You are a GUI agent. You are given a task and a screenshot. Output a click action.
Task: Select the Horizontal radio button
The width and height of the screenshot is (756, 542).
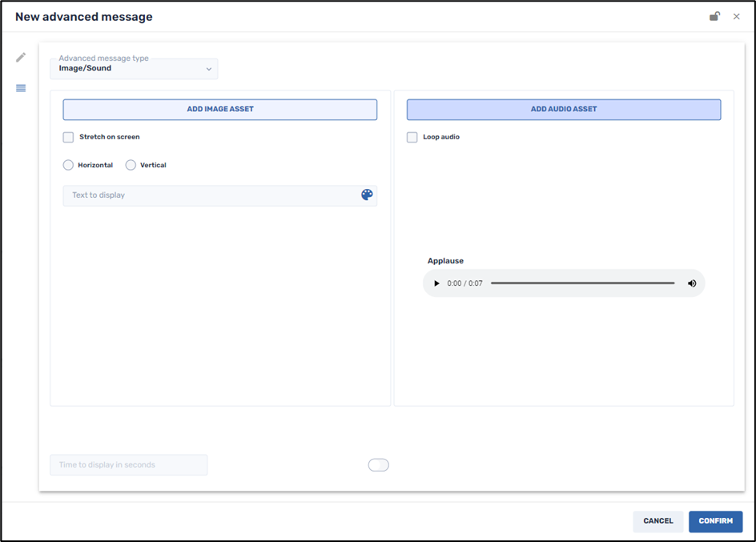[x=67, y=165]
